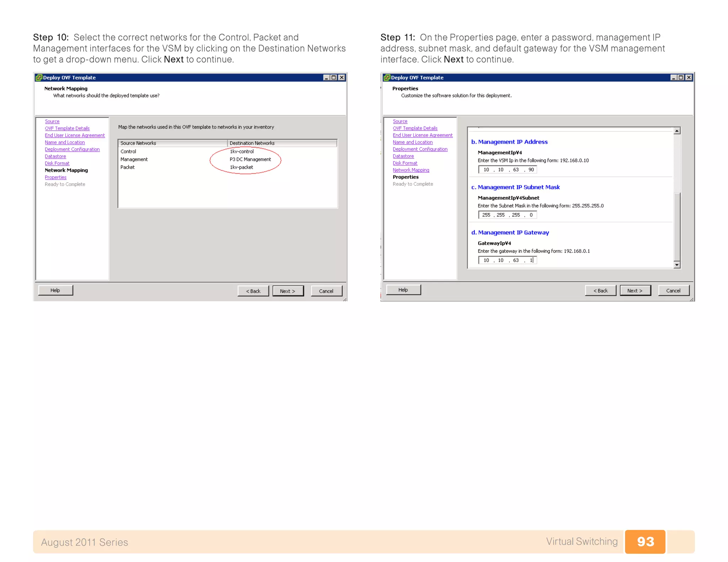Click Back in the Properties window
Screen dimensions: 728x562
click(600, 291)
